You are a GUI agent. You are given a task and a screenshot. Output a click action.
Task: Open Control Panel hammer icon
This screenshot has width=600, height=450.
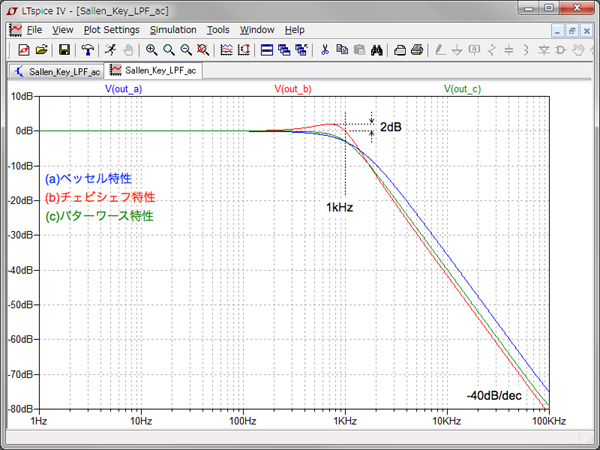click(88, 49)
